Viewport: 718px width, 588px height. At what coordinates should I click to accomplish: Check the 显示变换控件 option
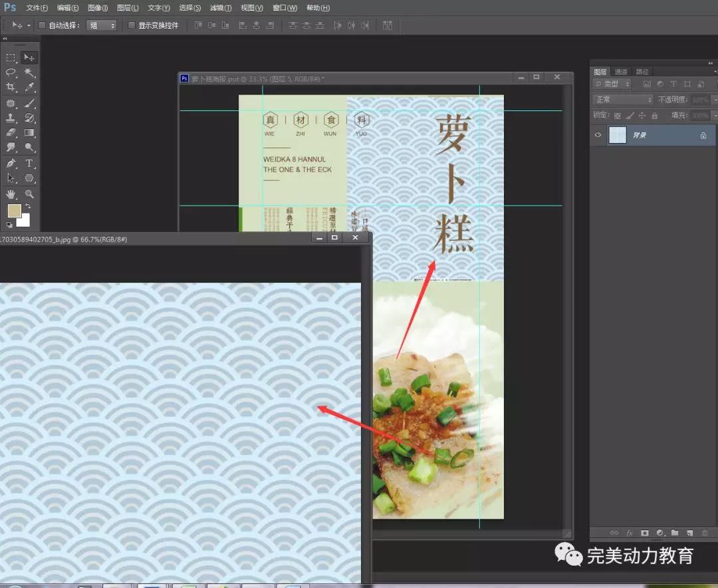tap(132, 25)
